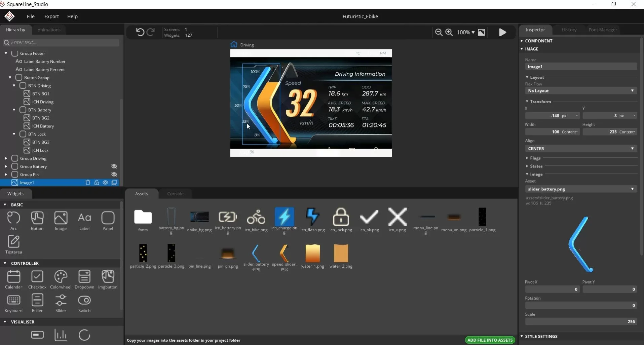Switch to the History tab
Viewport: 644px width, 345px height.
pos(569,30)
